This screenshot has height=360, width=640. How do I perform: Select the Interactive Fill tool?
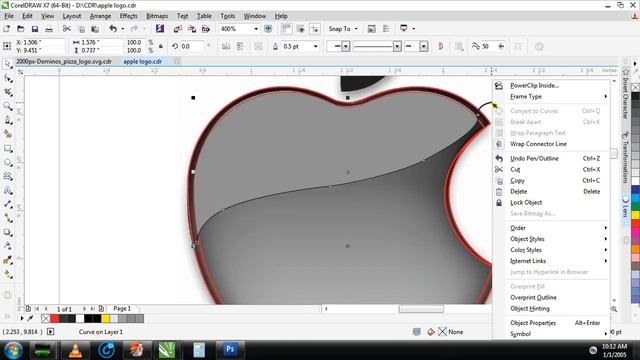7,274
